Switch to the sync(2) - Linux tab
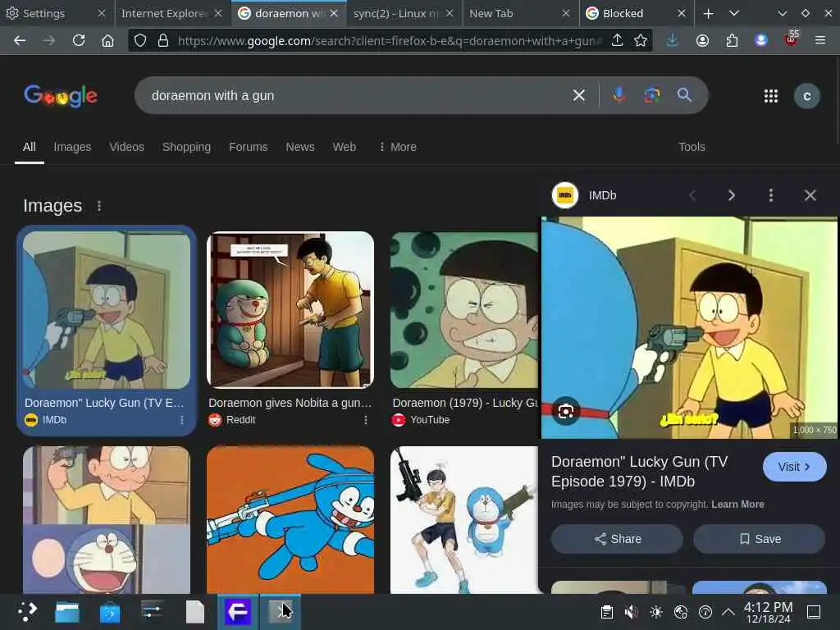The image size is (840, 630). pos(404,13)
